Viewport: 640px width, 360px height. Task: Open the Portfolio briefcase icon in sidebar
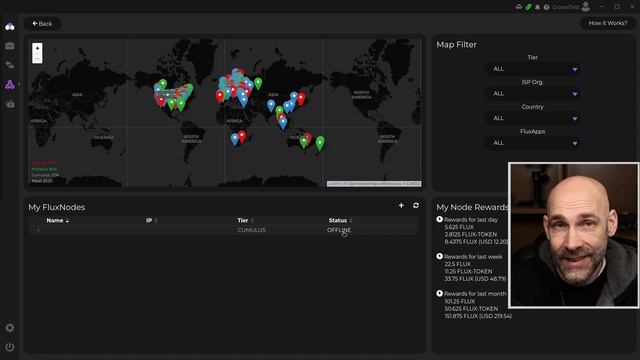(10, 46)
